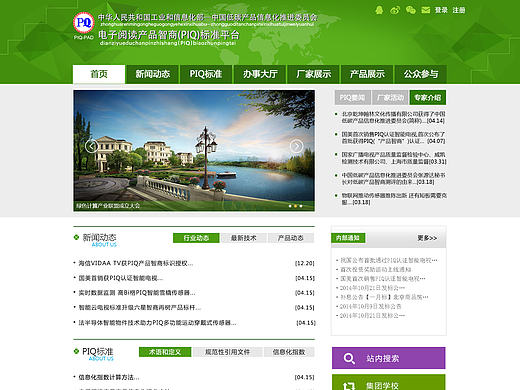Screen dimensions: 520x390
Task: Click the 新闻动态 section heading
Action: (99, 238)
